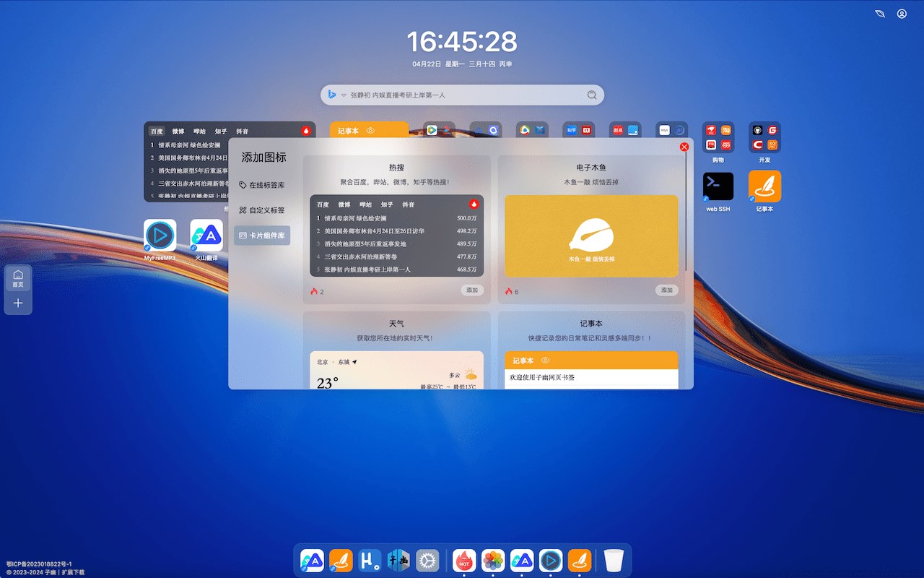The height and width of the screenshot is (578, 924).
Task: Switch to 知乎 tab in the dialog's 热搜 preview
Action: pos(387,204)
